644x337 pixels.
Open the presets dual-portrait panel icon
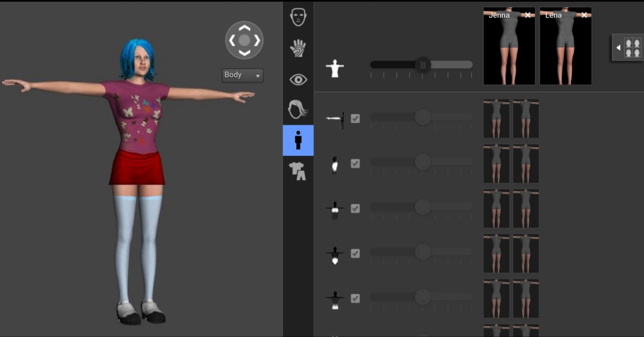tap(633, 47)
